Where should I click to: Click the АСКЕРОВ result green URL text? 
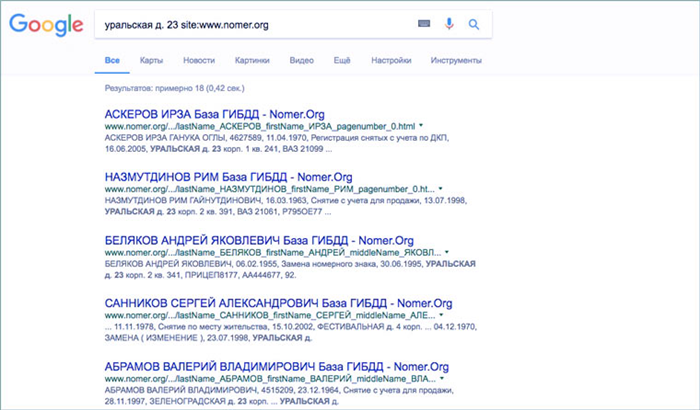260,126
